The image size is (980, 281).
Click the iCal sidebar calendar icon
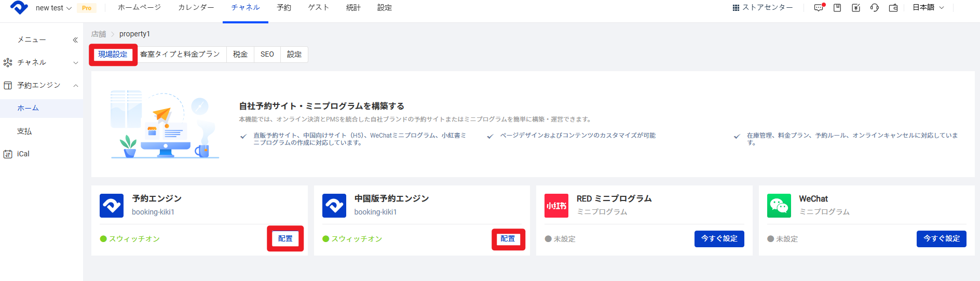(8, 154)
